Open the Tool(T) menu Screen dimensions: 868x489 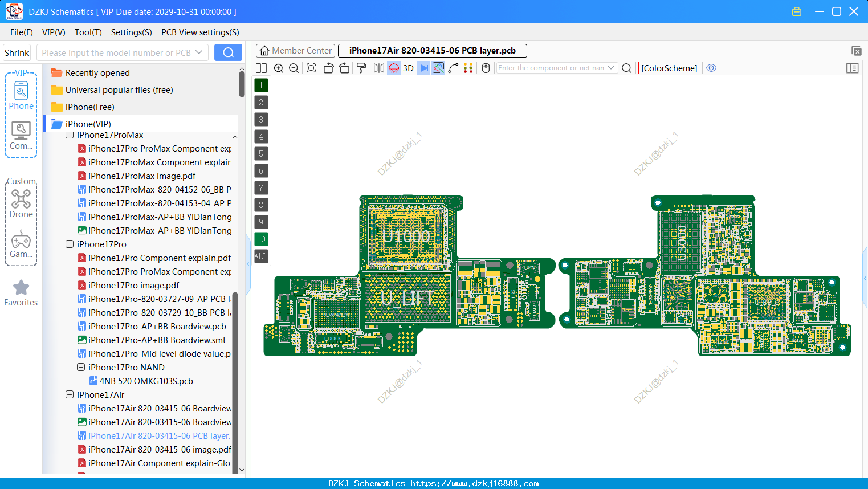[88, 32]
